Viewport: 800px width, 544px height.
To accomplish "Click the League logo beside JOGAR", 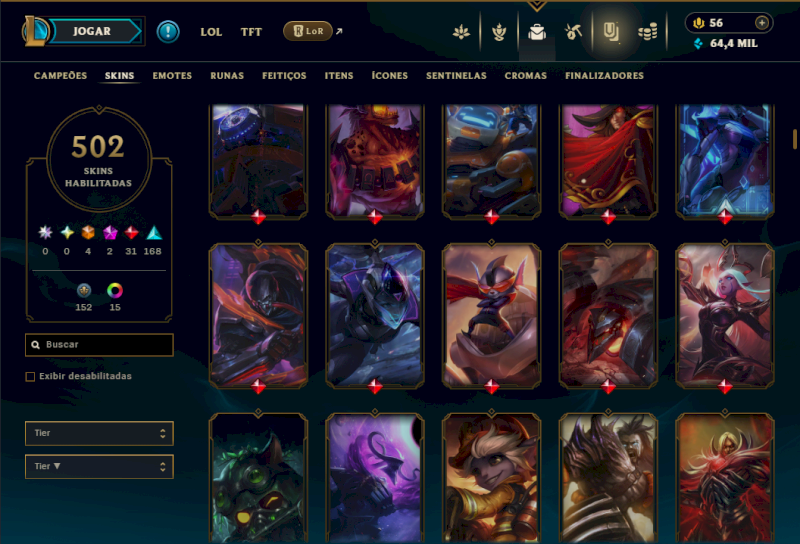I will (x=36, y=31).
